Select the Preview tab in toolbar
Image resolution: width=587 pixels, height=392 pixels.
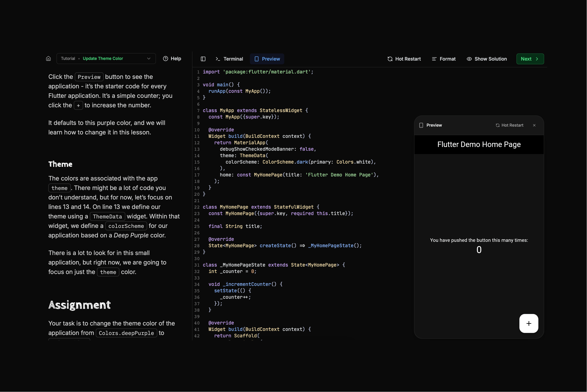[267, 59]
